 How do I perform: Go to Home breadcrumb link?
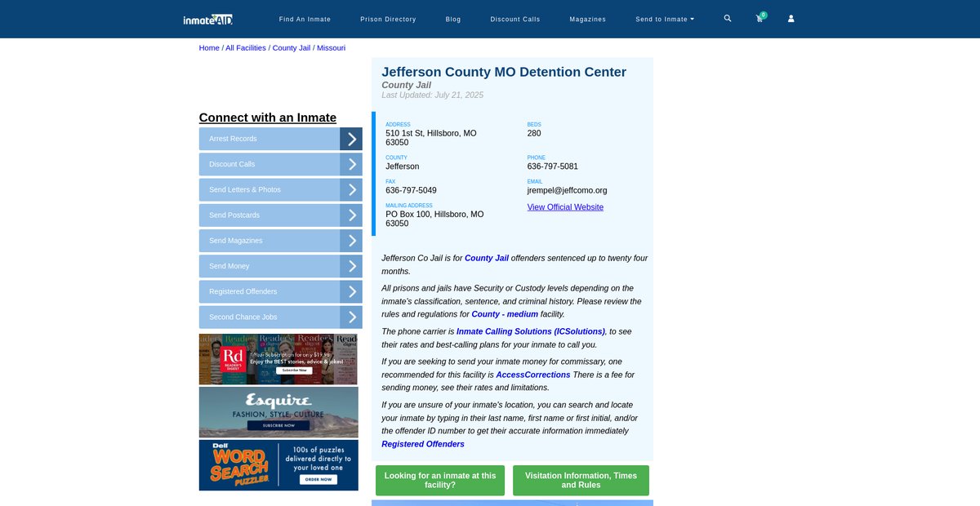[209, 48]
